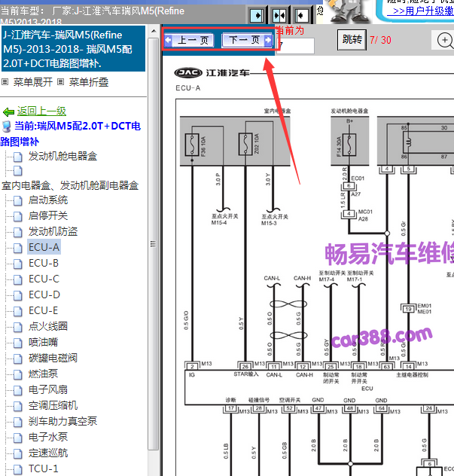Open 电子风扇 diagram
The image size is (454, 476).
[x=48, y=389]
